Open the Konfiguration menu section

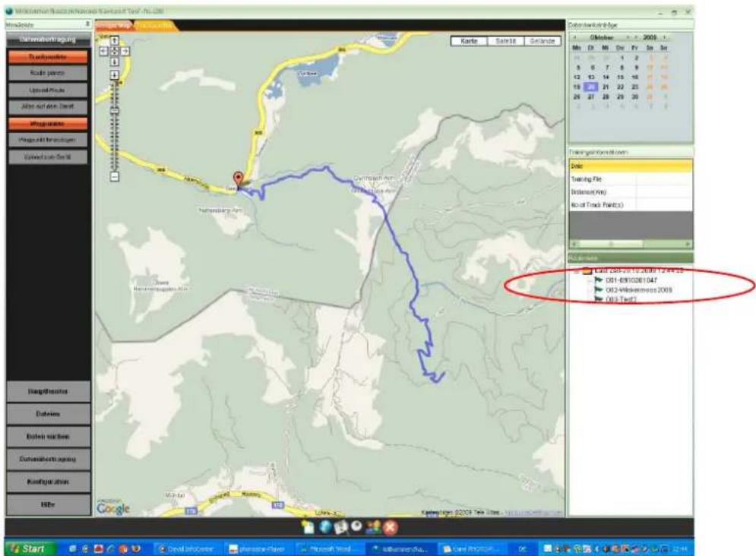pos(48,482)
